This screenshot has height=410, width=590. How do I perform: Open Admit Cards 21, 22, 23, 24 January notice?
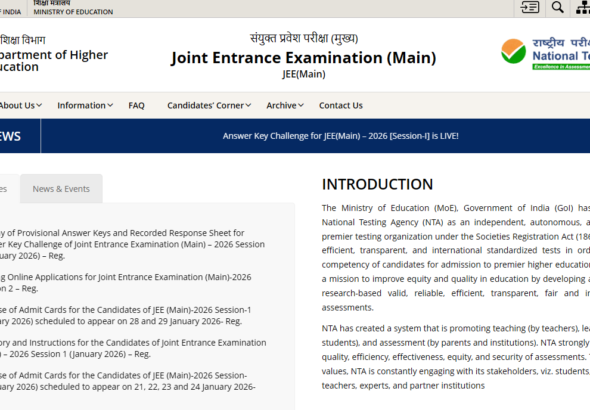pos(128,381)
